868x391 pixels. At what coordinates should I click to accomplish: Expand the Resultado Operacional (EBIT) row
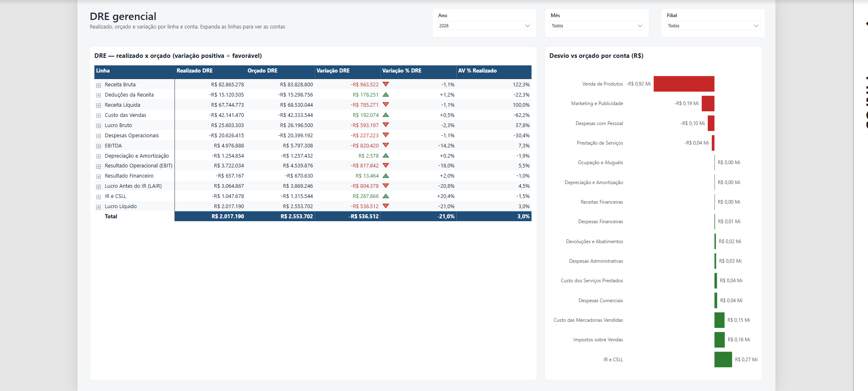pos(99,166)
